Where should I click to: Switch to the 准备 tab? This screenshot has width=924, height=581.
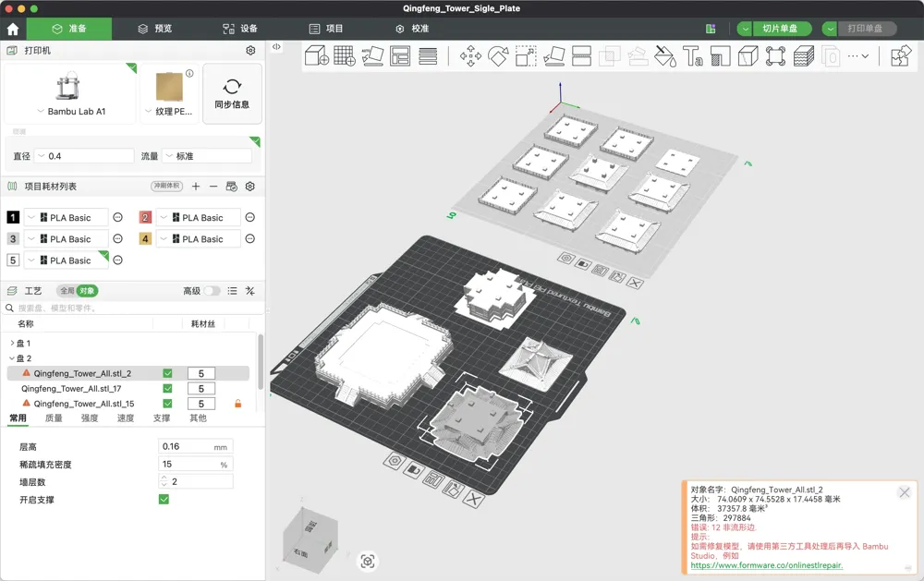pyautogui.click(x=69, y=29)
